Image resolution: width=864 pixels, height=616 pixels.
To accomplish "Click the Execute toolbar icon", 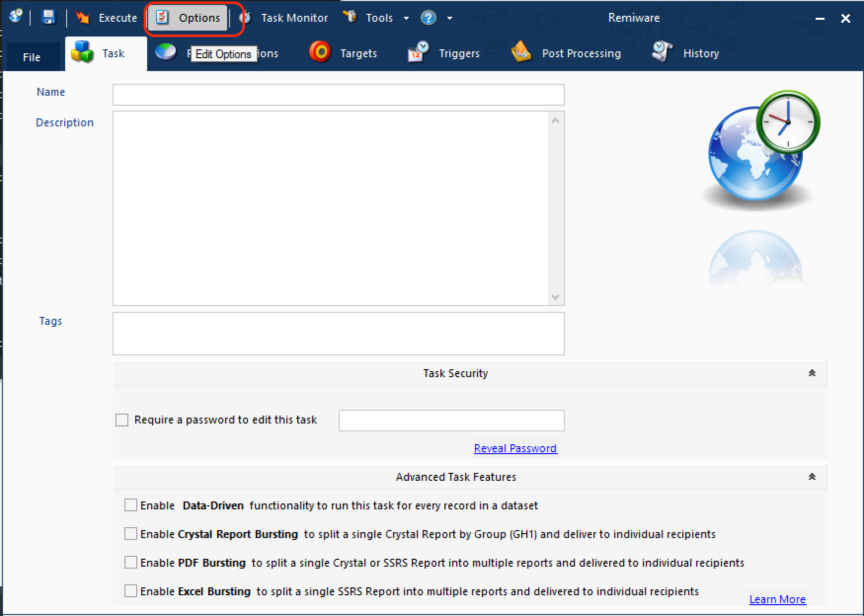I will point(82,18).
